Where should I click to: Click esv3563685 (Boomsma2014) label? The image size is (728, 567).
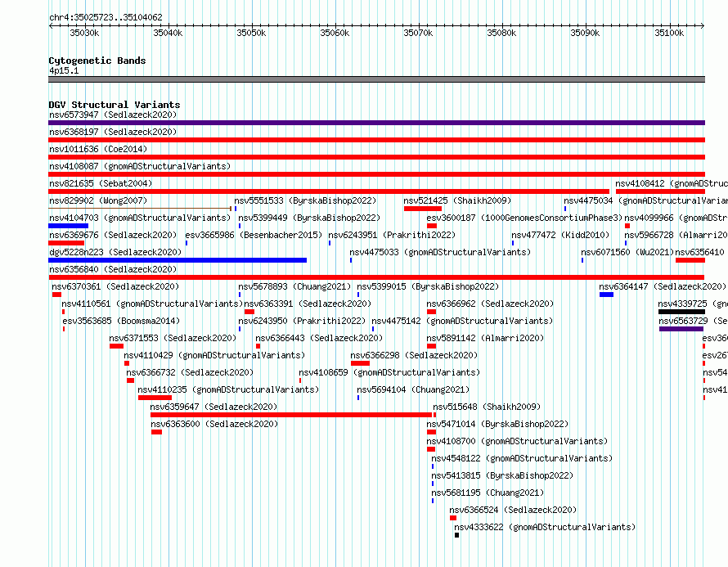click(121, 321)
